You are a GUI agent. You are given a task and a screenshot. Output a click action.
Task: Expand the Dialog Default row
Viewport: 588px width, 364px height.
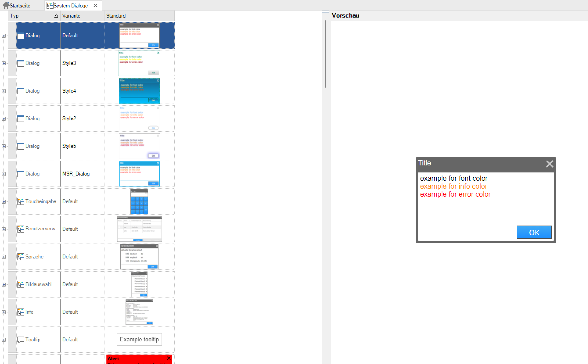[4, 36]
